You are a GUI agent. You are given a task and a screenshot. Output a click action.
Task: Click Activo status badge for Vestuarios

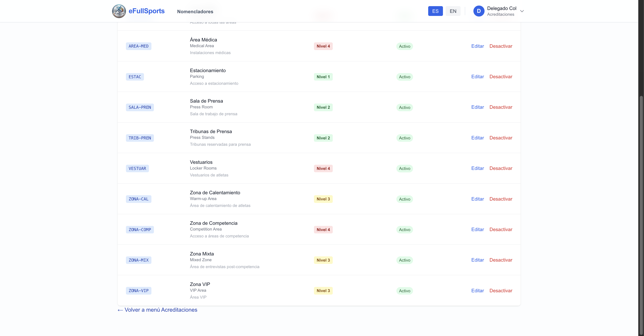click(x=404, y=169)
